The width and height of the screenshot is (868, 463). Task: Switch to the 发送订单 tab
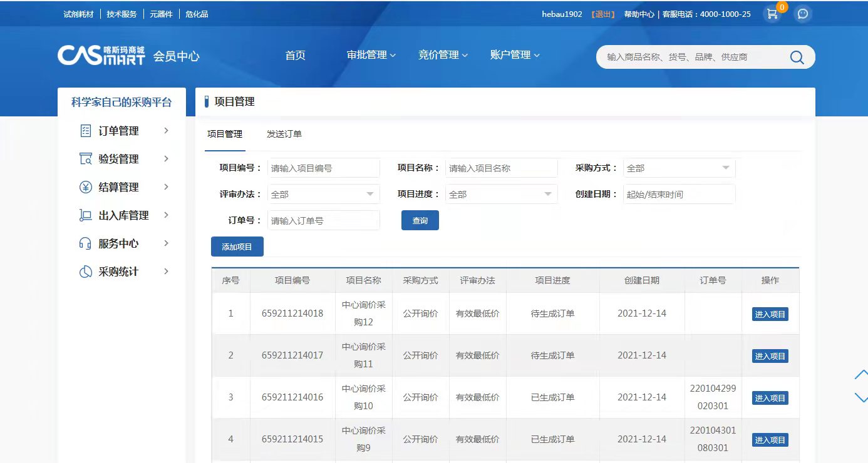point(284,134)
